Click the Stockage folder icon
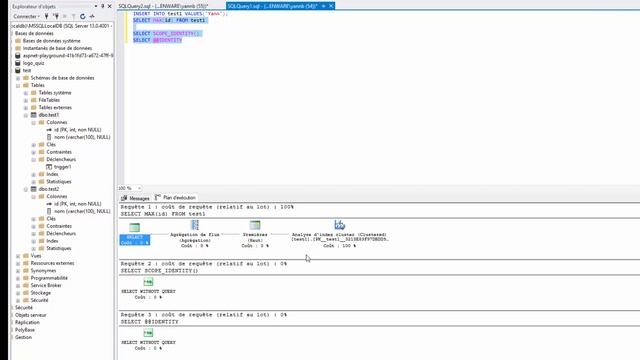 (x=26, y=293)
